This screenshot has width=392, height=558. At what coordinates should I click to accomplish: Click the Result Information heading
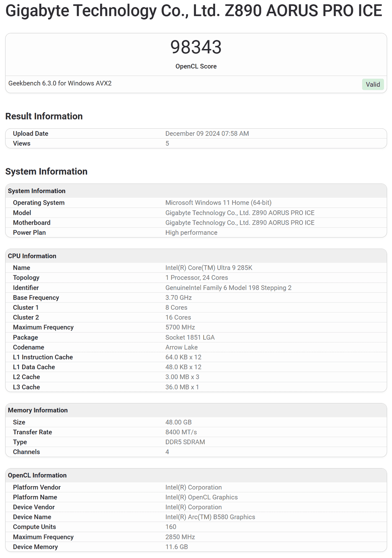click(44, 116)
